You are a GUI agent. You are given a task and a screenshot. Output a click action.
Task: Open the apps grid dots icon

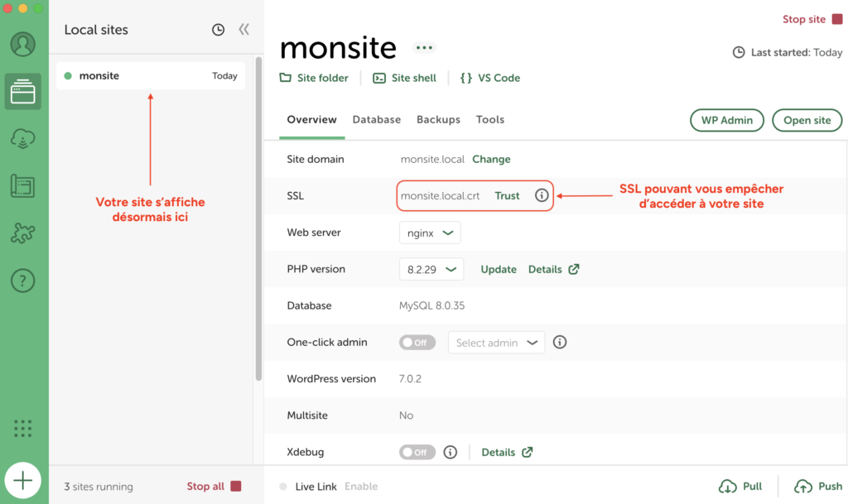(x=22, y=429)
